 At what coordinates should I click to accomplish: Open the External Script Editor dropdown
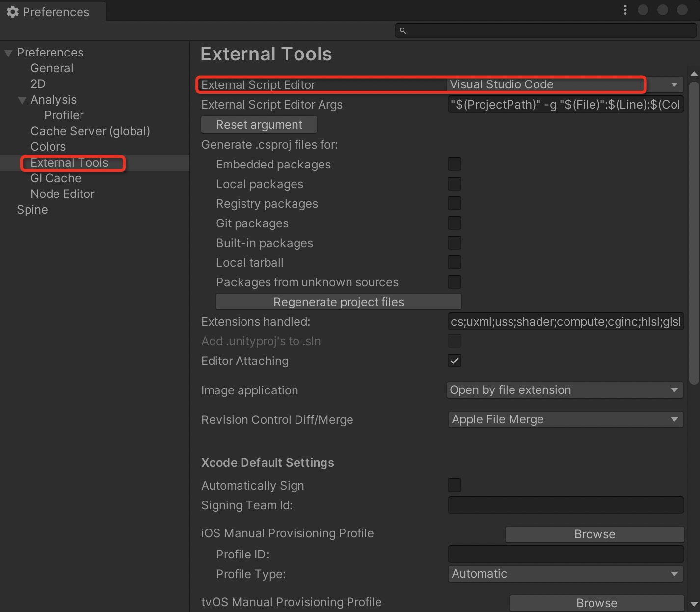[565, 84]
